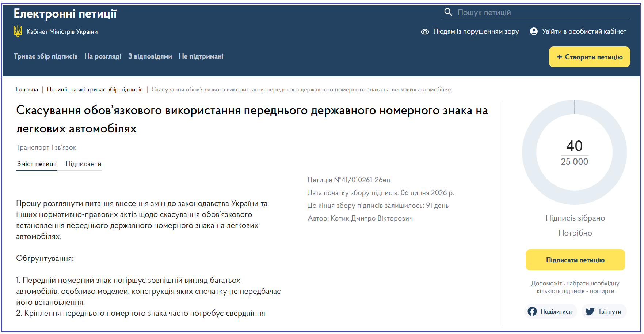Image resolution: width=644 pixels, height=334 pixels.
Task: Open З відповідями menu item
Action: coord(150,56)
